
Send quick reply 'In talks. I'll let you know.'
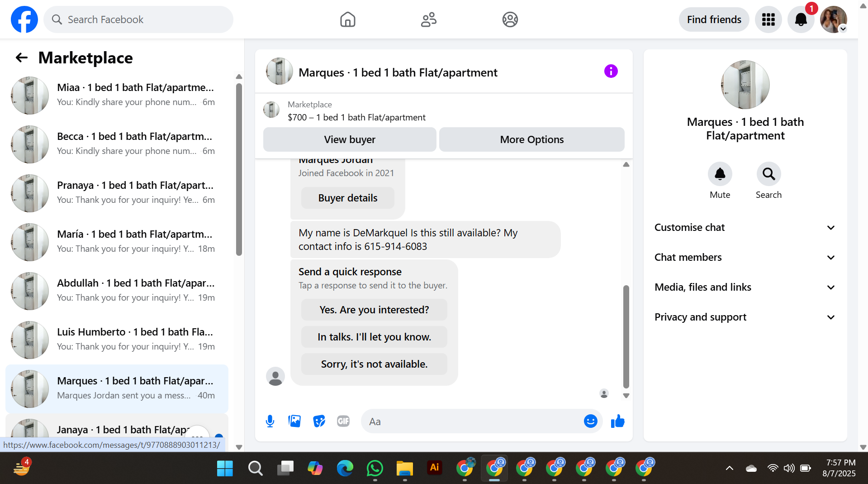(374, 337)
